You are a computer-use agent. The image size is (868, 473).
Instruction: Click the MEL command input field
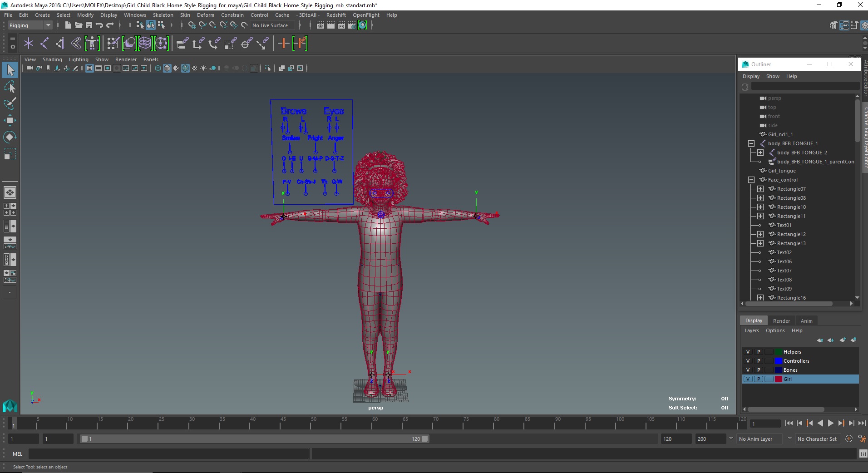pyautogui.click(x=169, y=454)
